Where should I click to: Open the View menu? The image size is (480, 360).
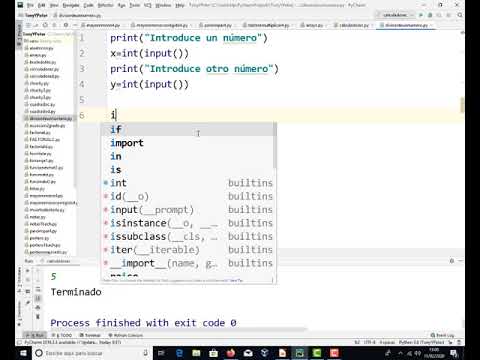(x=54, y=5)
